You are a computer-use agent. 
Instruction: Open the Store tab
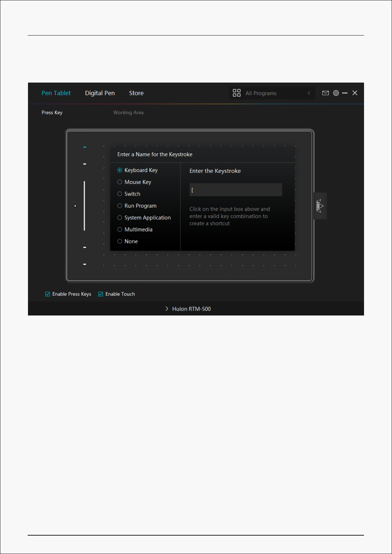pos(136,93)
